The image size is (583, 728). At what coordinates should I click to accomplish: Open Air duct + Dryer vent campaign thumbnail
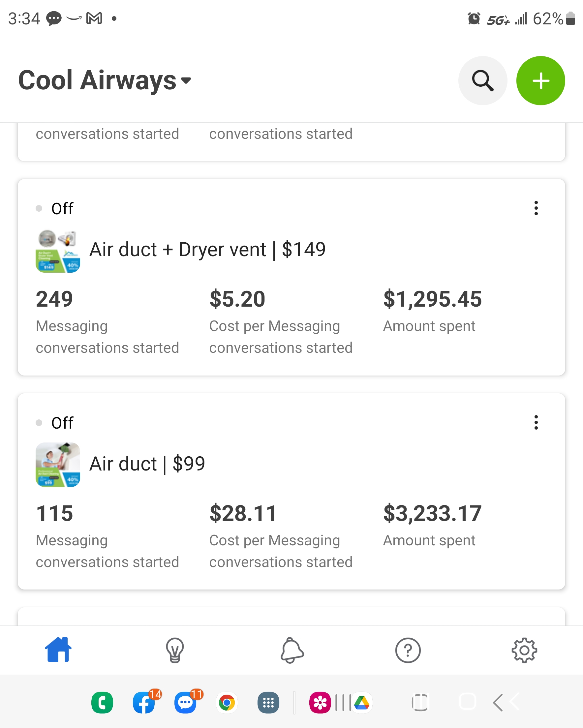[58, 251]
